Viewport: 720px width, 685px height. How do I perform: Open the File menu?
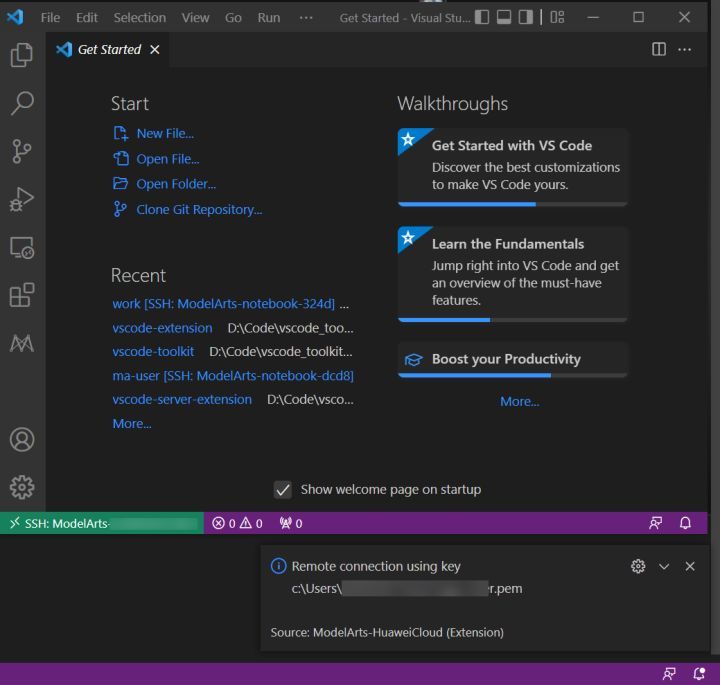point(50,17)
